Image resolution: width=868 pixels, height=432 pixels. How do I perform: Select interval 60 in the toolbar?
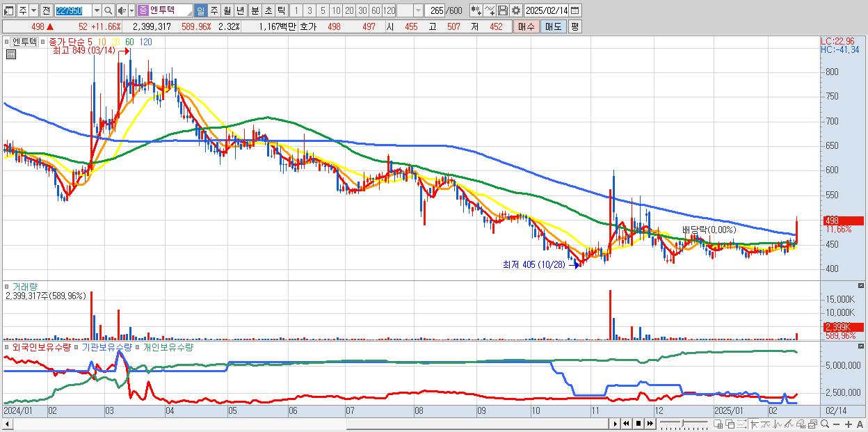click(376, 10)
